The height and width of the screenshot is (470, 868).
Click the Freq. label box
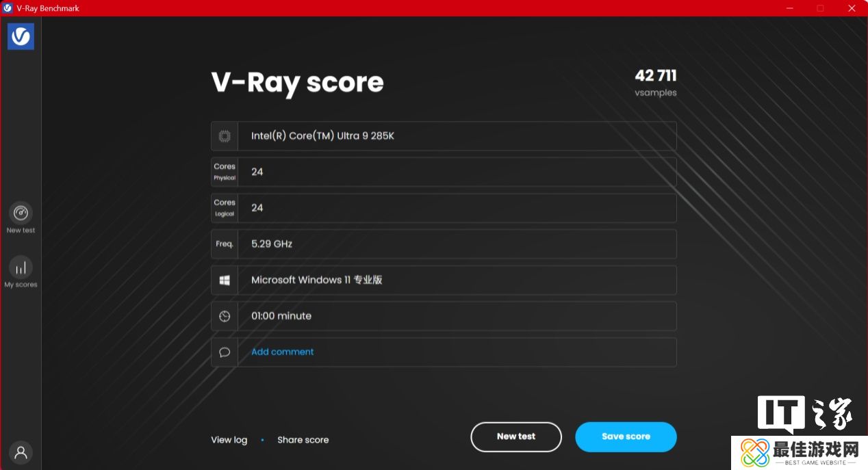pos(224,244)
